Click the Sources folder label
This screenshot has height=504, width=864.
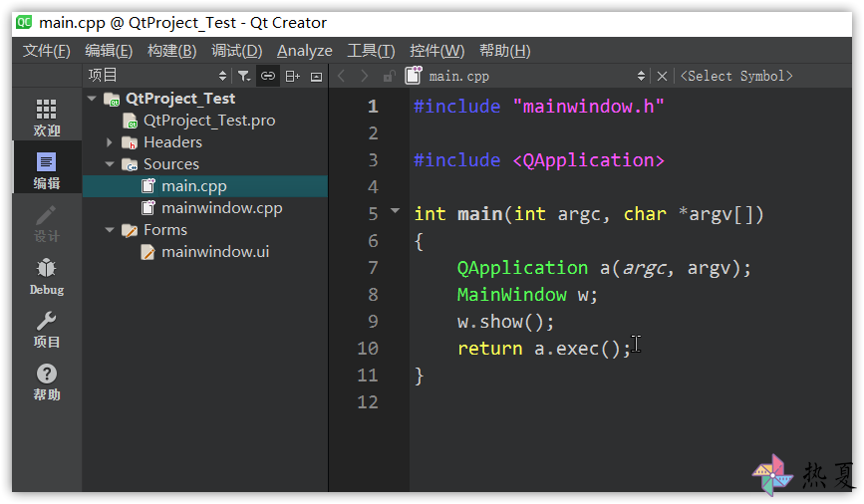(x=171, y=164)
